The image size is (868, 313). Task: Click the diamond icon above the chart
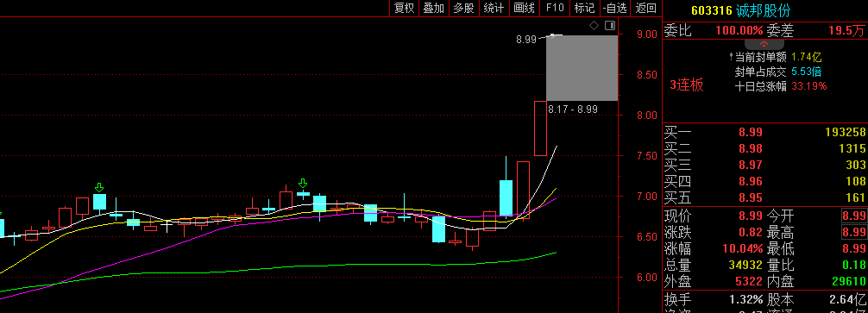594,26
